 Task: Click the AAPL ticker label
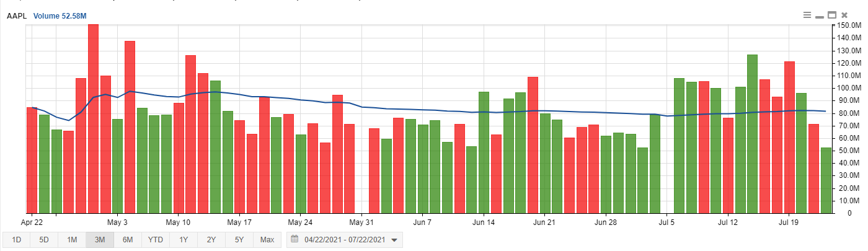tap(17, 15)
